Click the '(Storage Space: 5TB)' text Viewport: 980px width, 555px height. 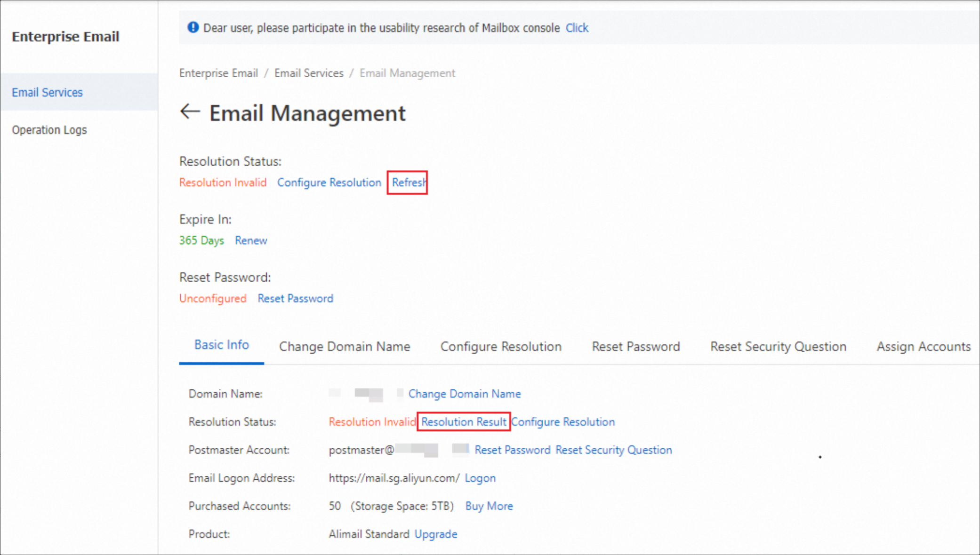click(402, 506)
